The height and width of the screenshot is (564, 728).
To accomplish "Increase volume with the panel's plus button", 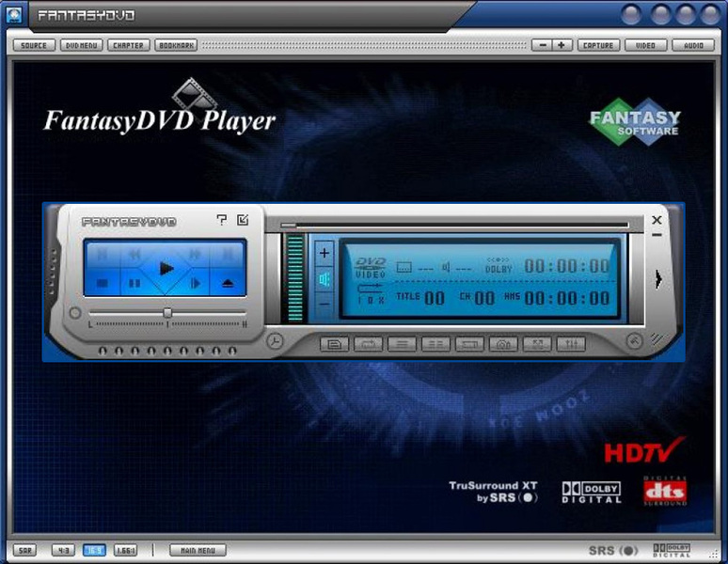I will click(324, 253).
